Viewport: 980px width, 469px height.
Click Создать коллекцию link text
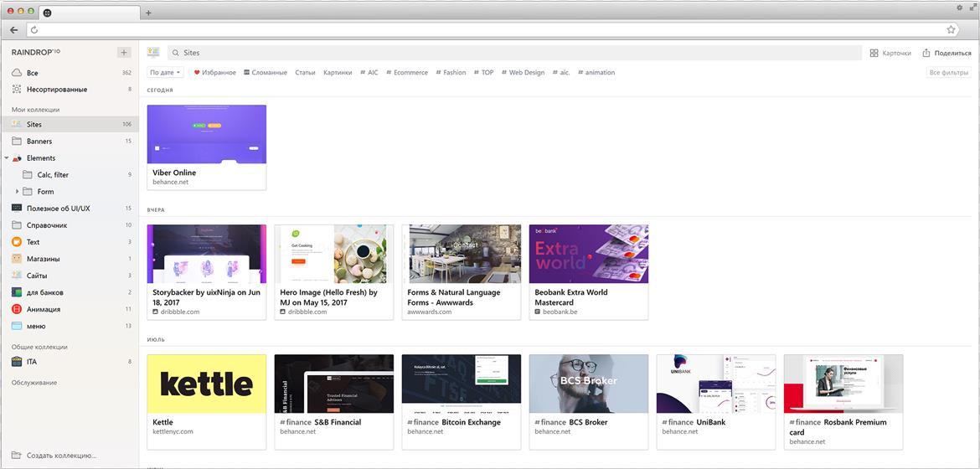tap(61, 456)
